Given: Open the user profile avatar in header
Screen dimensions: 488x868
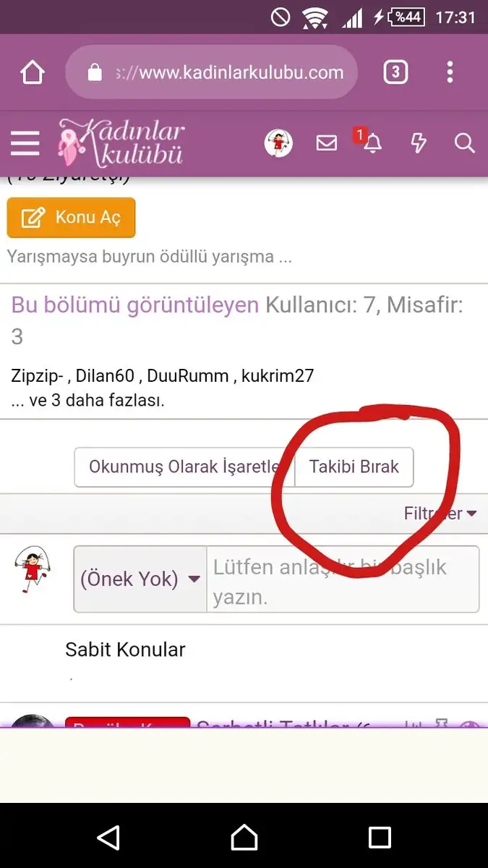Looking at the screenshot, I should [x=278, y=143].
